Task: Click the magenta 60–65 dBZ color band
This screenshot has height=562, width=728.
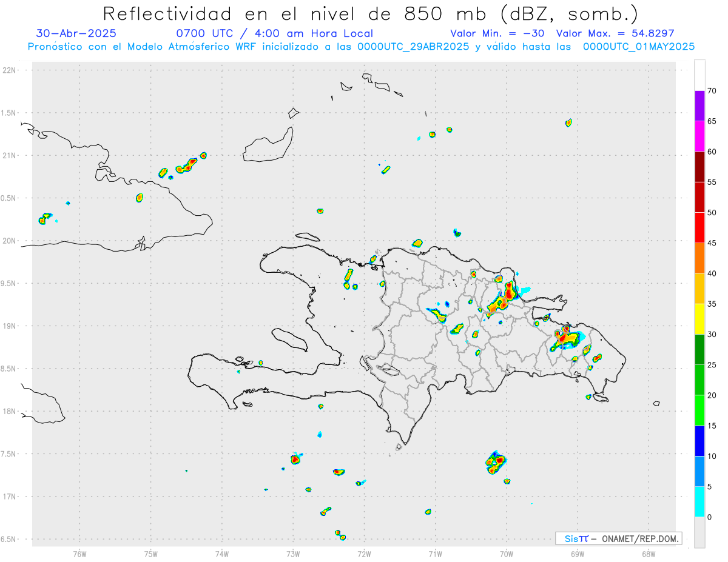Action: pos(699,136)
